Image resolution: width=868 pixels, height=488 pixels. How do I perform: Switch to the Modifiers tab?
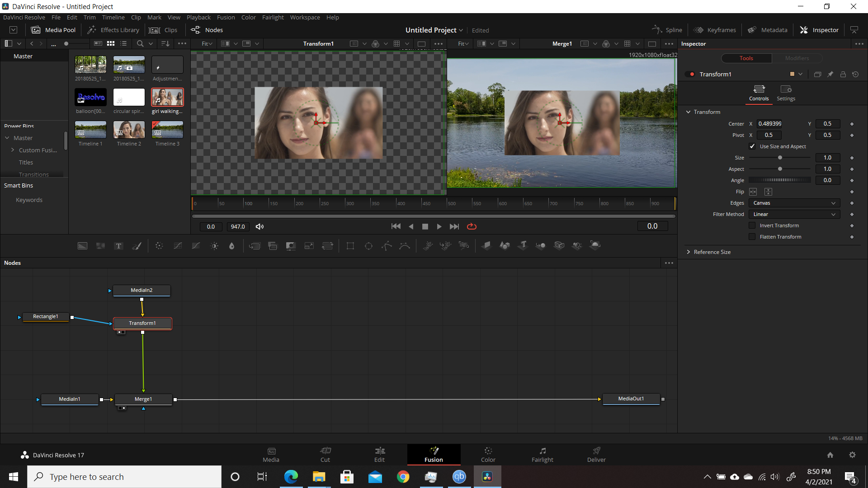tap(797, 58)
